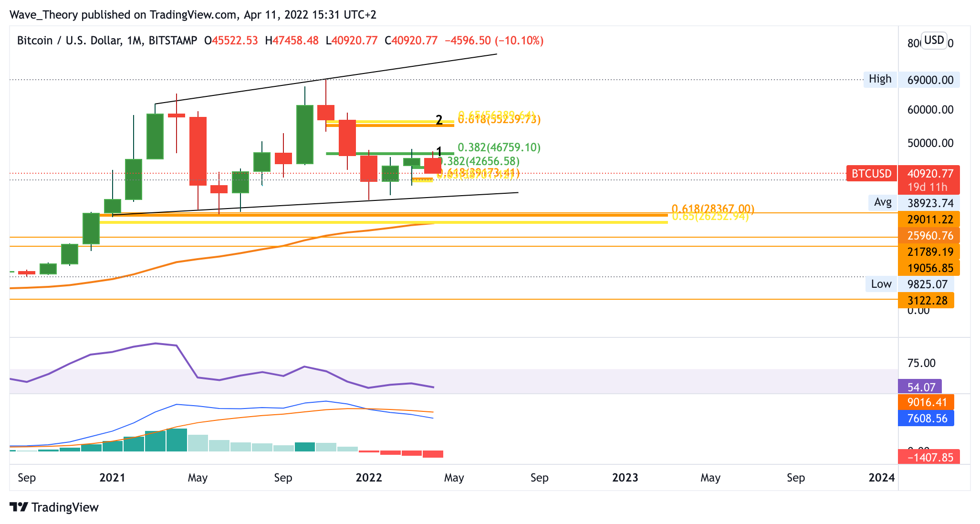Select the 2023 time axis label
Image resolution: width=980 pixels, height=524 pixels.
(625, 478)
